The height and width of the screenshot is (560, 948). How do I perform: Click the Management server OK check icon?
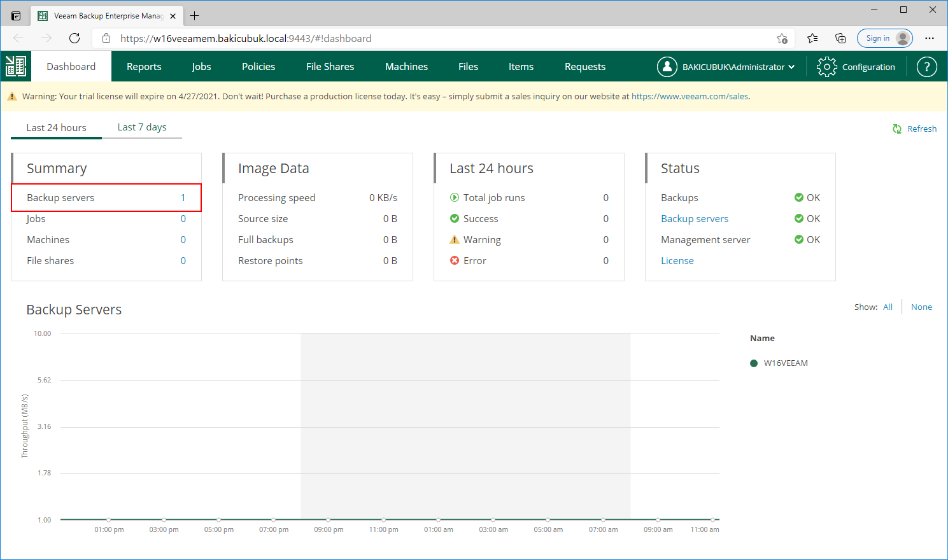click(799, 239)
